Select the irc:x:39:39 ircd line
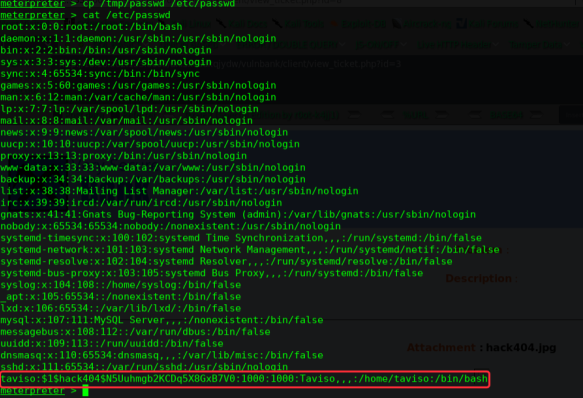This screenshot has width=583, height=398. [x=141, y=203]
